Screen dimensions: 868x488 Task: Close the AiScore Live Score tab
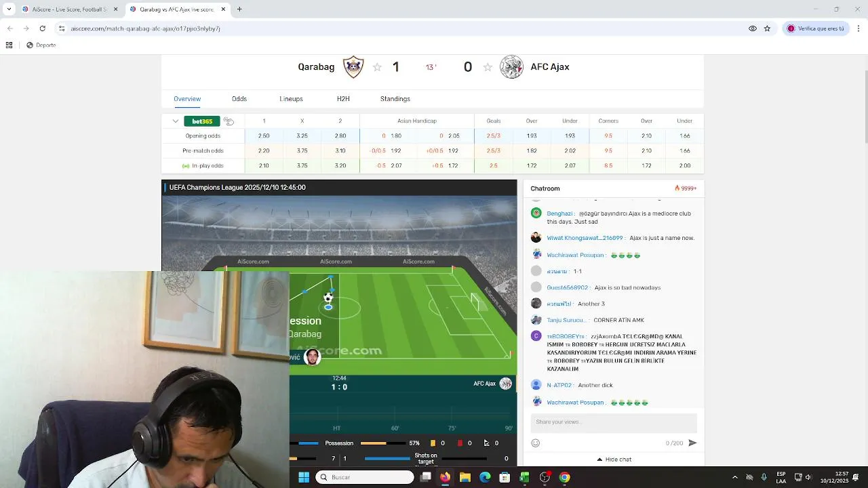[x=115, y=9]
